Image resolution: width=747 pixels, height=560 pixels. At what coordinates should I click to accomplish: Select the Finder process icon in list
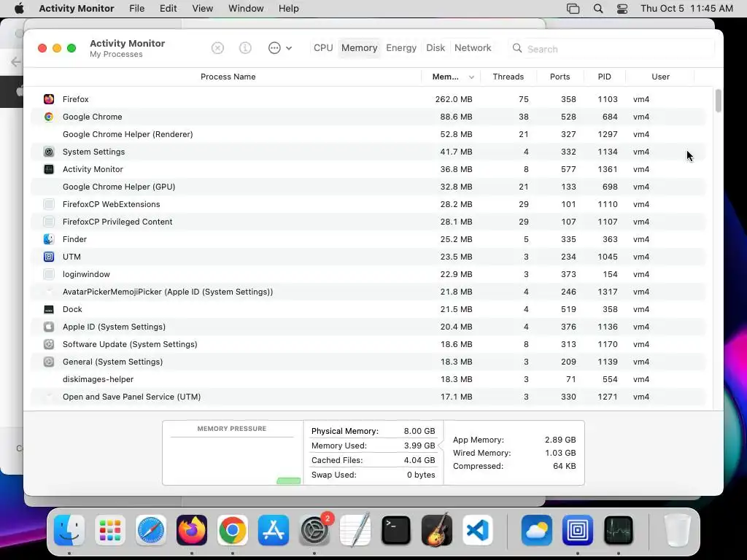coord(49,239)
